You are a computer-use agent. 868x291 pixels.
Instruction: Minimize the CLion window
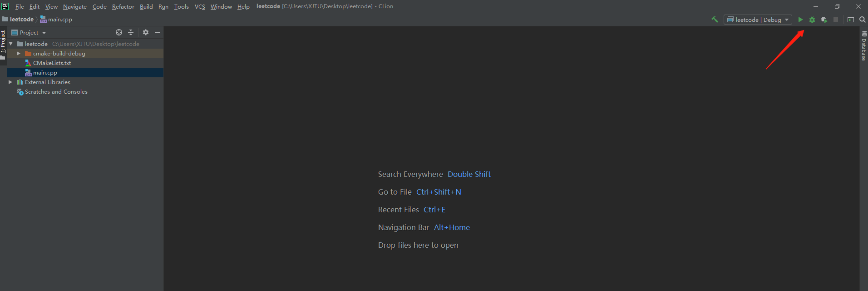pyautogui.click(x=816, y=6)
